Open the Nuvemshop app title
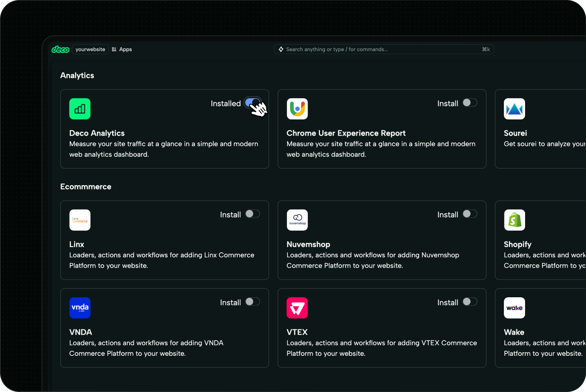The width and height of the screenshot is (586, 392). (x=308, y=245)
